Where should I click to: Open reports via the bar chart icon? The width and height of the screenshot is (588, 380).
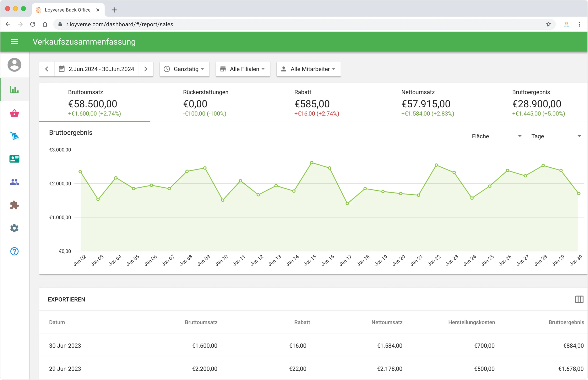point(14,90)
